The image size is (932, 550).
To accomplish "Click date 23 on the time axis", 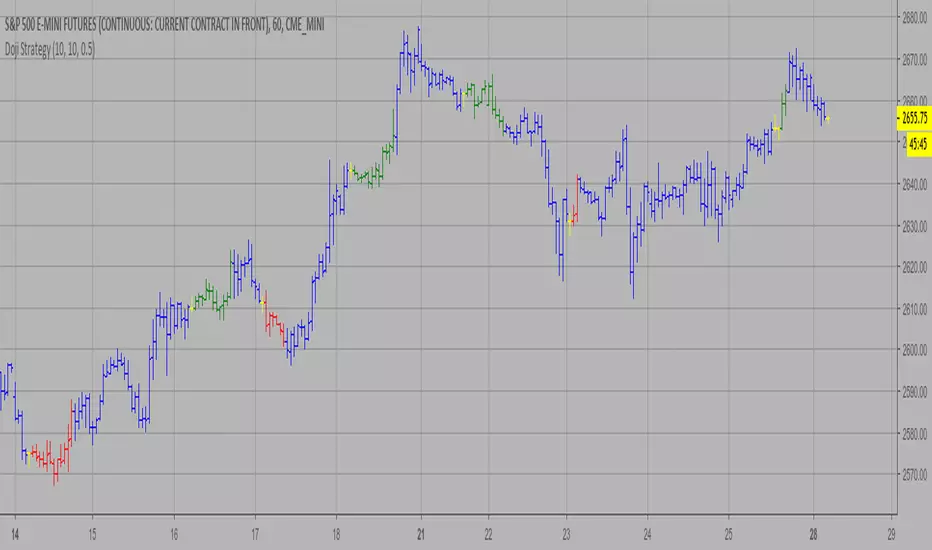I will point(566,535).
